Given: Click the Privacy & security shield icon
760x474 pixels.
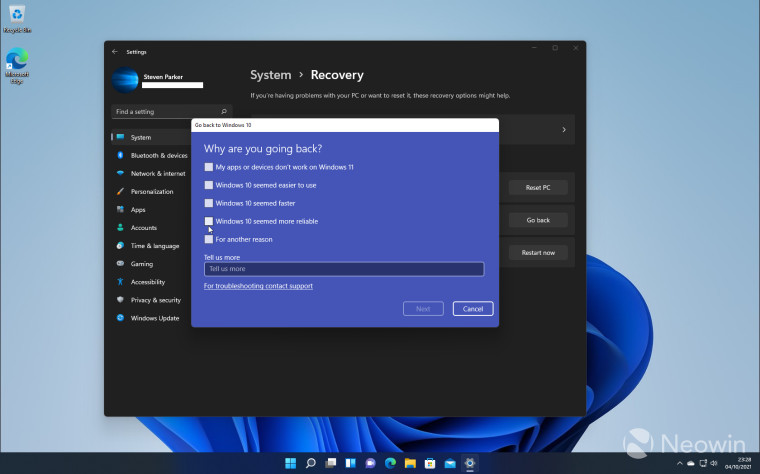Looking at the screenshot, I should tap(120, 300).
